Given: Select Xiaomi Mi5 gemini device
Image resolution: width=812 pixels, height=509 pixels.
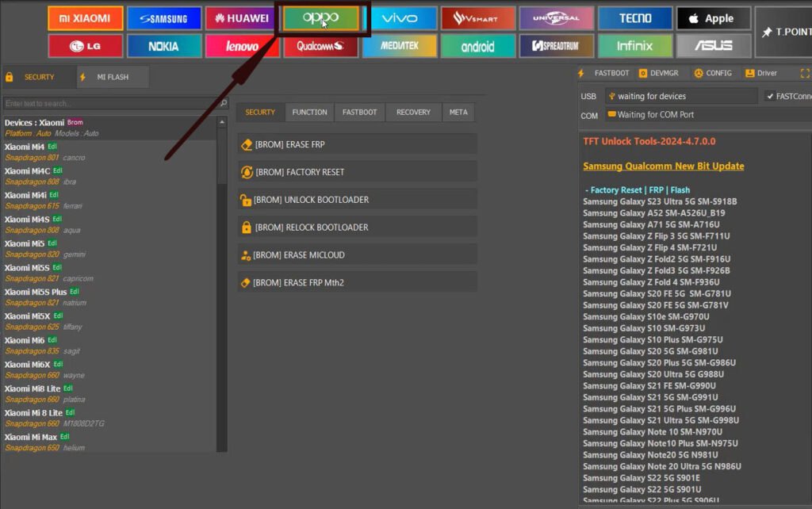Looking at the screenshot, I should point(109,249).
